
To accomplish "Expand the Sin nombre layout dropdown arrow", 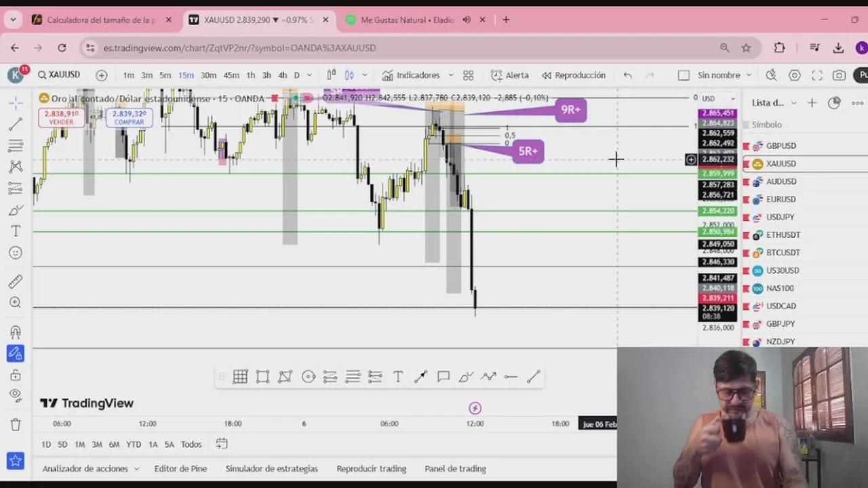I will [x=749, y=75].
